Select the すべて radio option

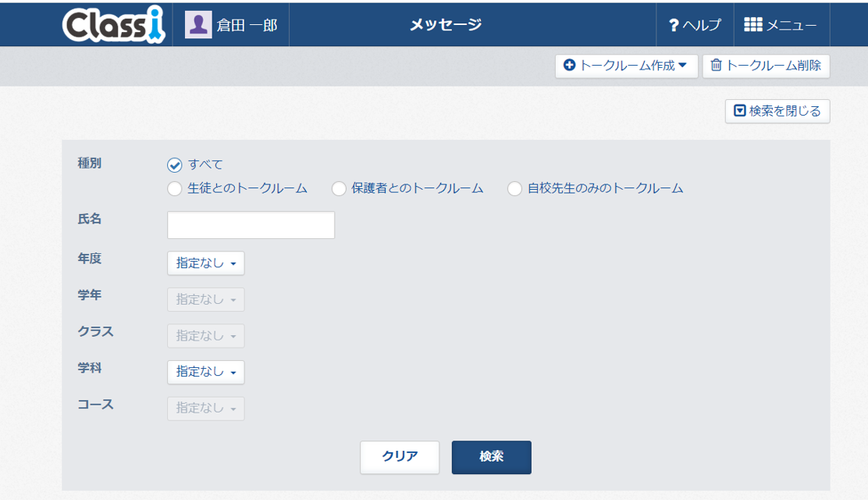point(174,165)
